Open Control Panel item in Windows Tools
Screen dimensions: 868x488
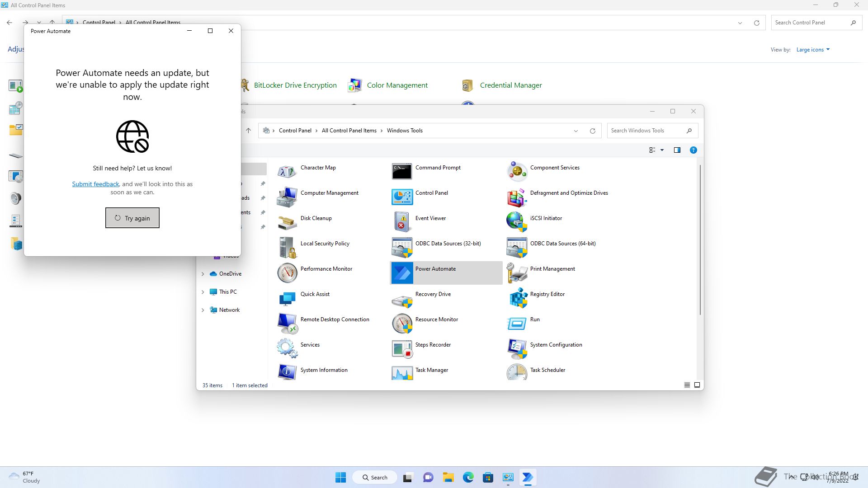click(402, 197)
